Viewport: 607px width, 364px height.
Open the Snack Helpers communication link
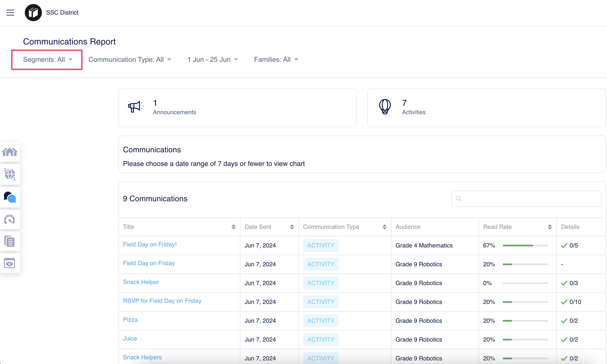(142, 357)
